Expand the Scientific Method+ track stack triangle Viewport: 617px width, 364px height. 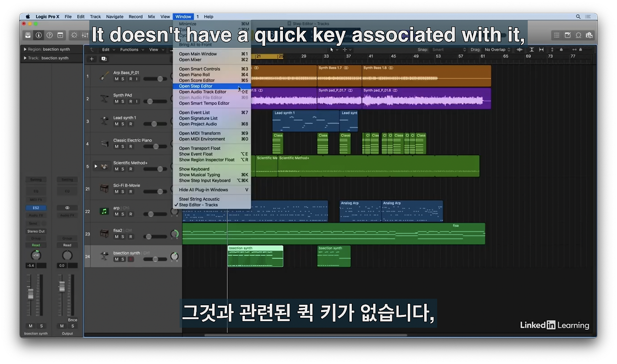tap(96, 166)
